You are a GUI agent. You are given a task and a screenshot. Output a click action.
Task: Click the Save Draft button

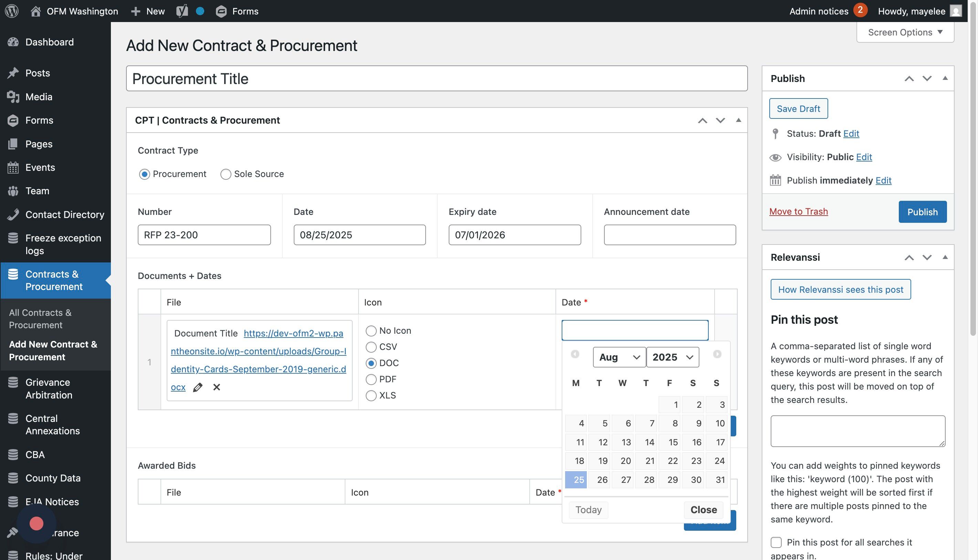(x=798, y=109)
